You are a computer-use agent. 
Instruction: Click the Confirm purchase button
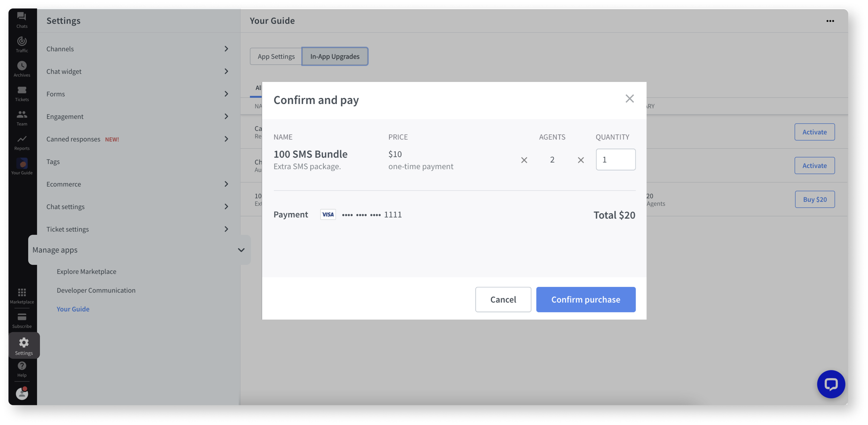point(586,299)
